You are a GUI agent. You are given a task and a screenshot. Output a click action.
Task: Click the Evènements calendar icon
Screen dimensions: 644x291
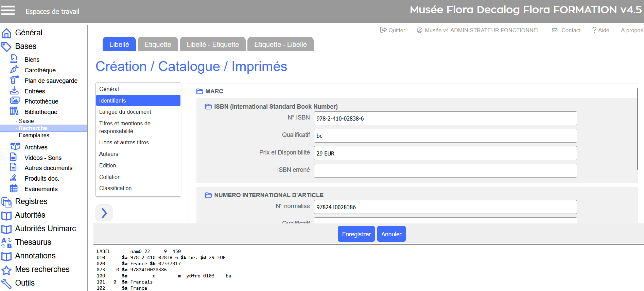coord(14,188)
